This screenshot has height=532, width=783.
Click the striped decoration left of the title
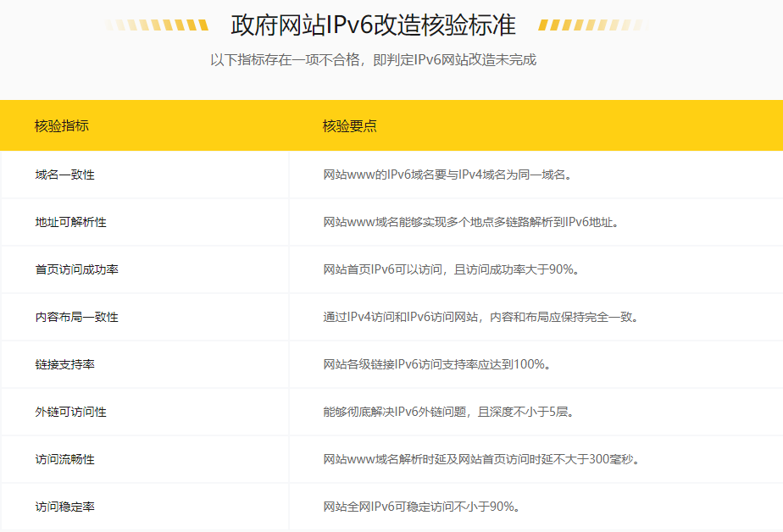(158, 25)
